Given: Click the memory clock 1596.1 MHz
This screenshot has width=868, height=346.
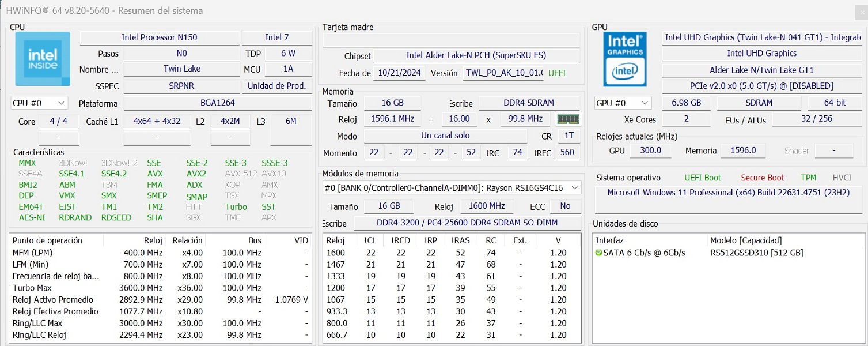Looking at the screenshot, I should tap(392, 119).
